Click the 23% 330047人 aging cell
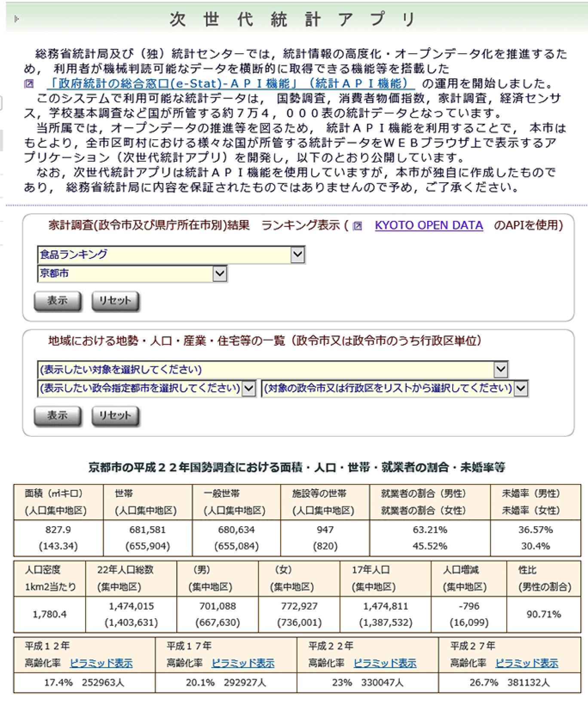Viewport: 588px width, 705px height. 368,683
